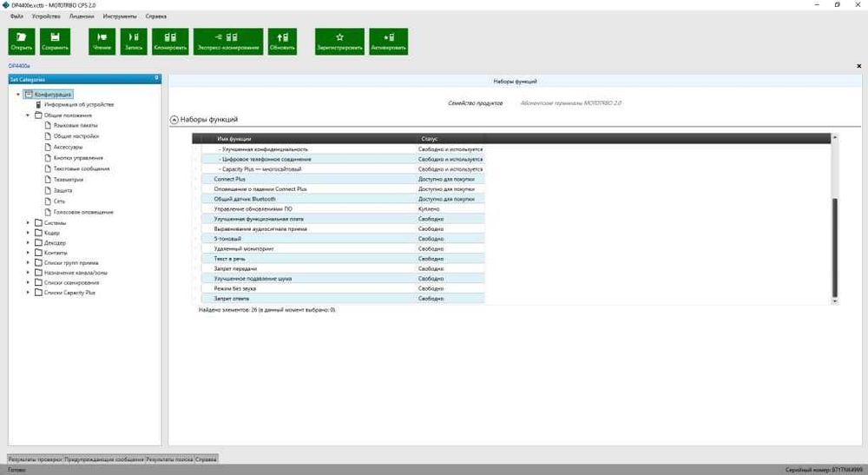Screen dimensions: 868x475
Task: Open the Справка menu
Action: [x=156, y=16]
